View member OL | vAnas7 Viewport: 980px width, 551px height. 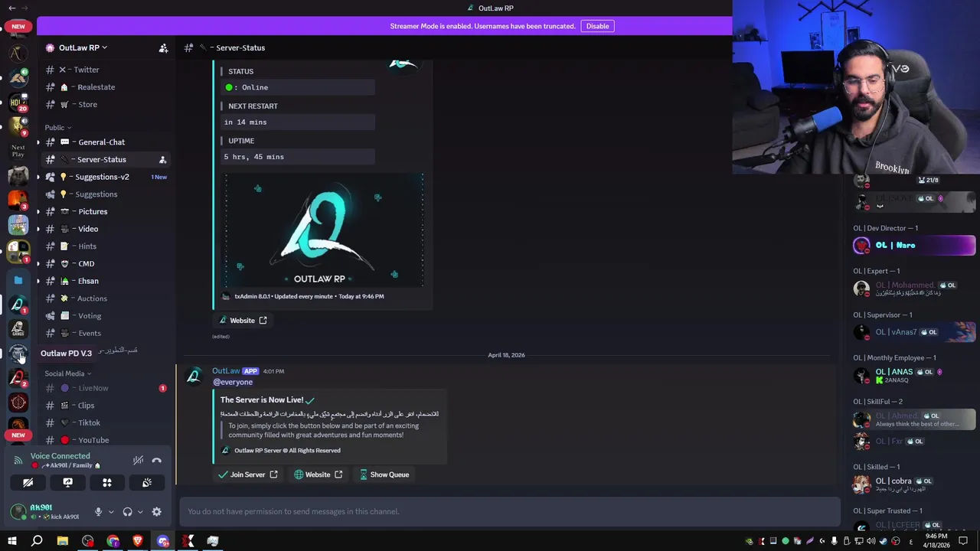tap(914, 332)
